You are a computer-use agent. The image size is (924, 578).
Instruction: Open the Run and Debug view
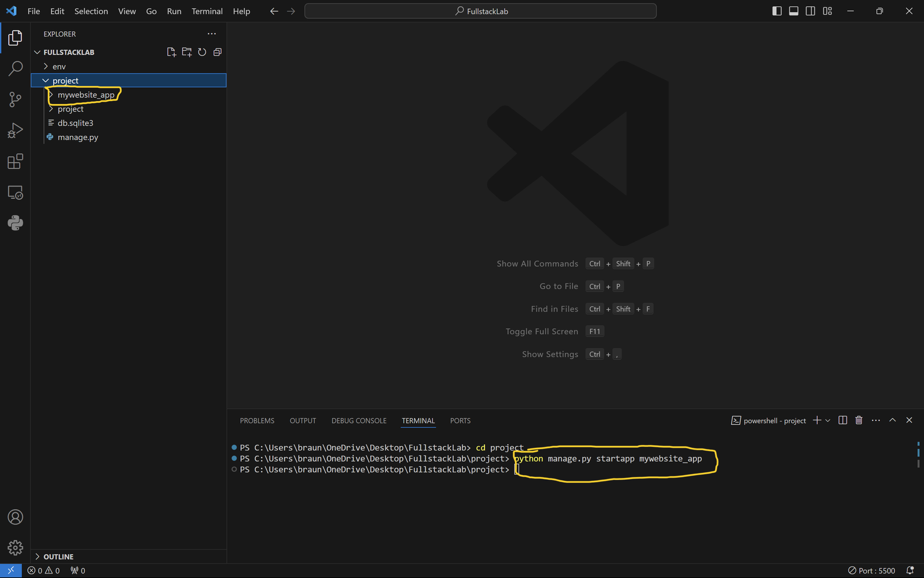click(16, 131)
